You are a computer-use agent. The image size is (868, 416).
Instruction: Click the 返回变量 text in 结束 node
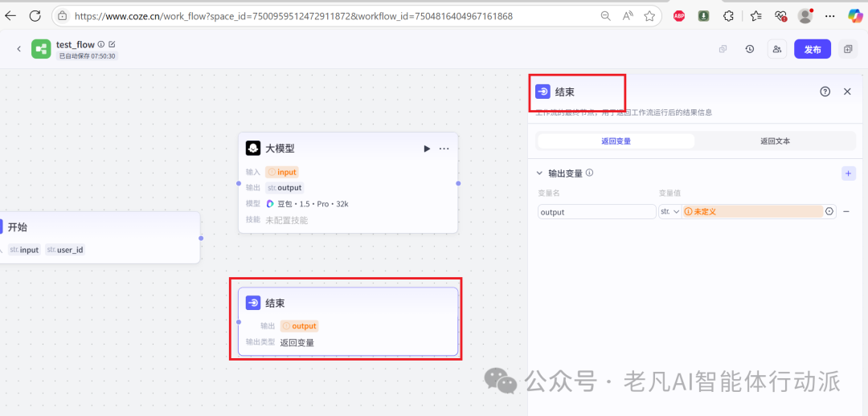[x=297, y=342]
